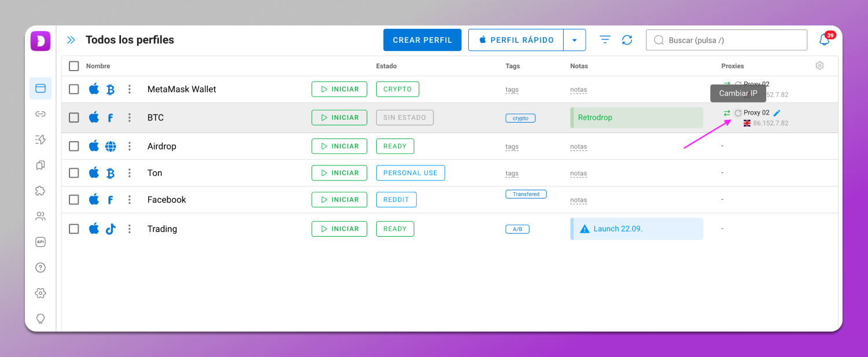Click the change IP icon for BTC
Viewport: 868px width, 357px height.
click(738, 113)
